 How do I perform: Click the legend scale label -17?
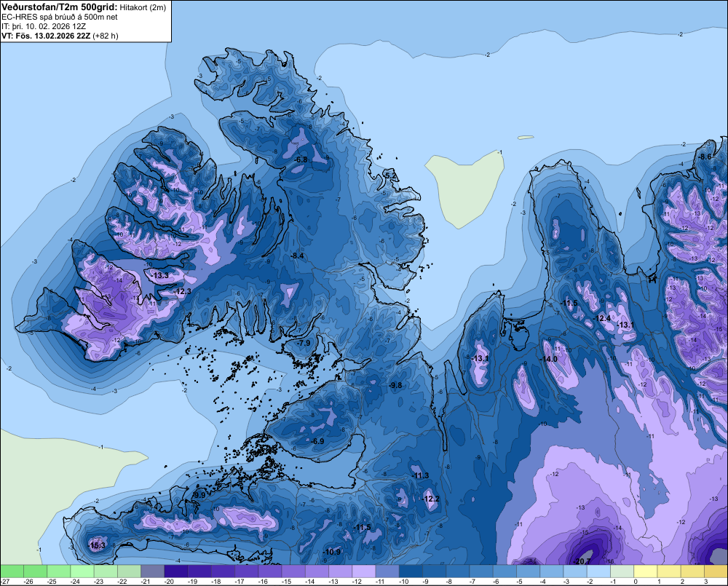[239, 582]
